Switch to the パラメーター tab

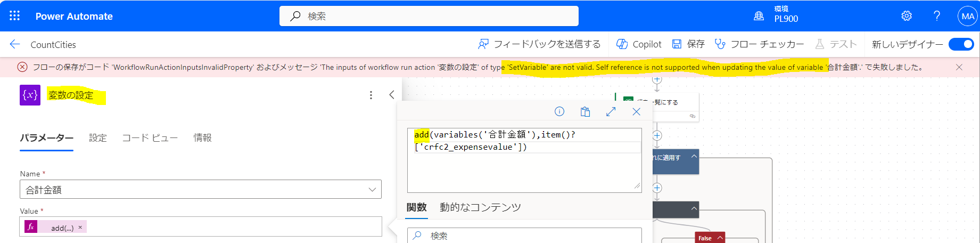(47, 138)
